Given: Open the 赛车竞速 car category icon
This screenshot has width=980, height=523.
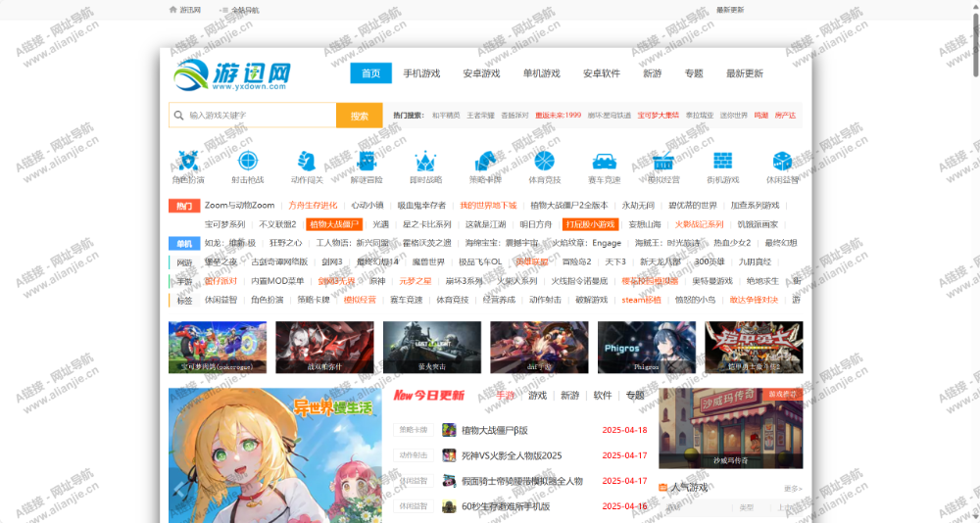Looking at the screenshot, I should (605, 162).
